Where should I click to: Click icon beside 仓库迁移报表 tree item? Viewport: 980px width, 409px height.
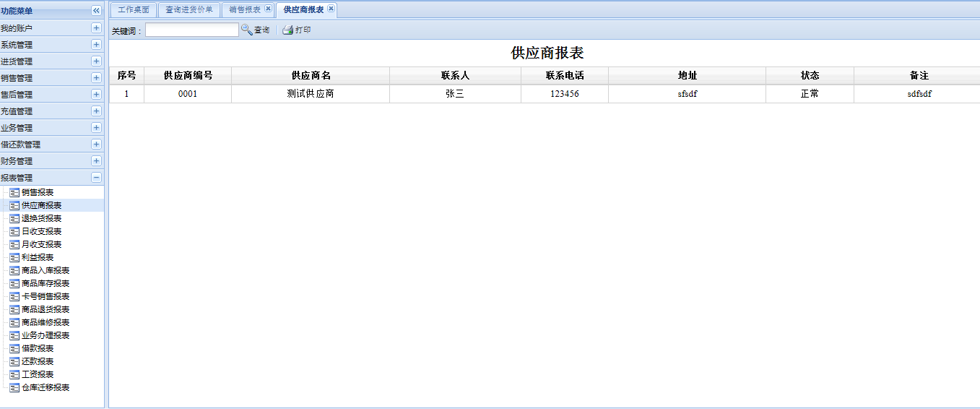[14, 388]
